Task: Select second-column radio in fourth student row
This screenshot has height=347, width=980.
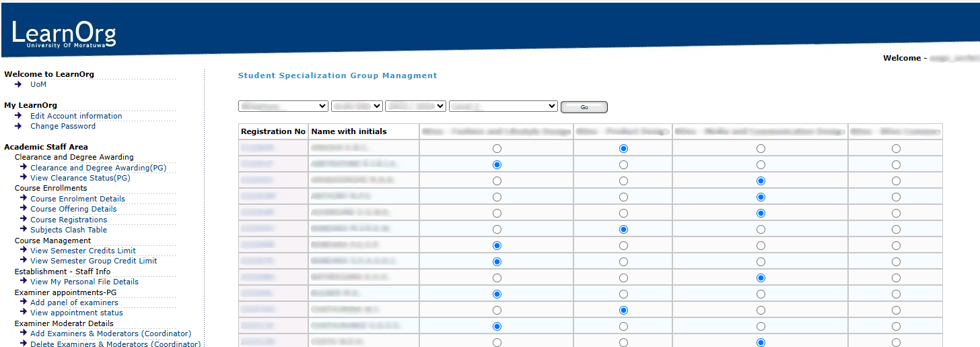Action: 623,197
